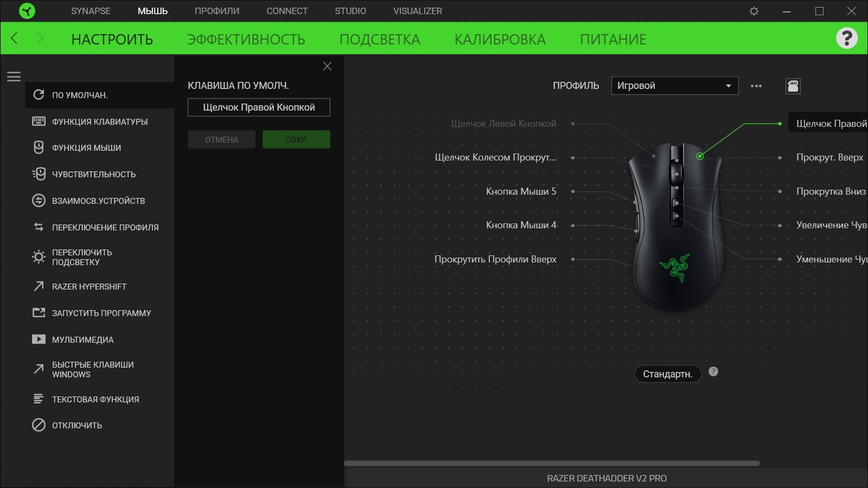Switch to the ПОДСВЕТКА tab

[380, 39]
